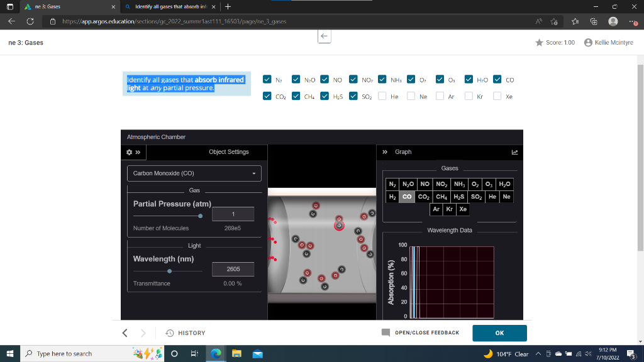The height and width of the screenshot is (362, 644).
Task: Select O₃ in Graph gases list
Action: click(x=489, y=184)
